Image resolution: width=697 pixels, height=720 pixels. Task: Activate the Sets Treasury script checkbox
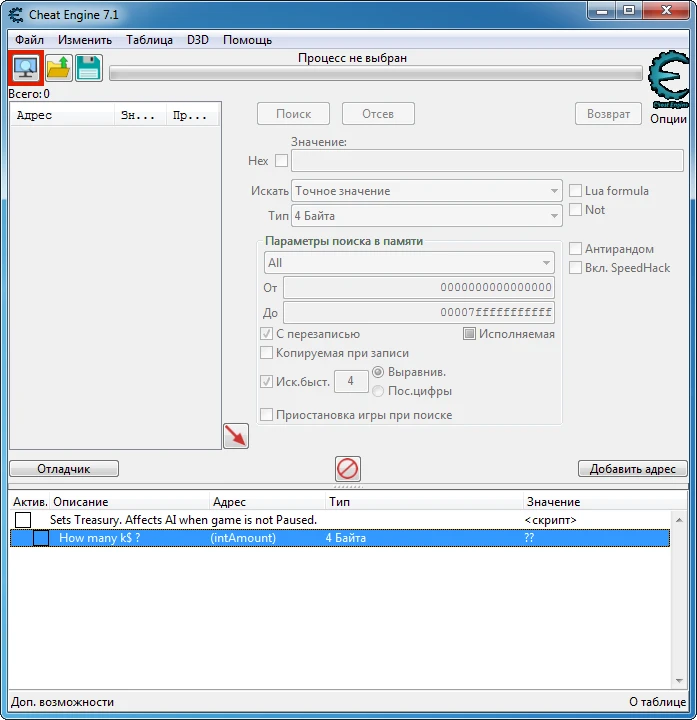click(x=23, y=520)
